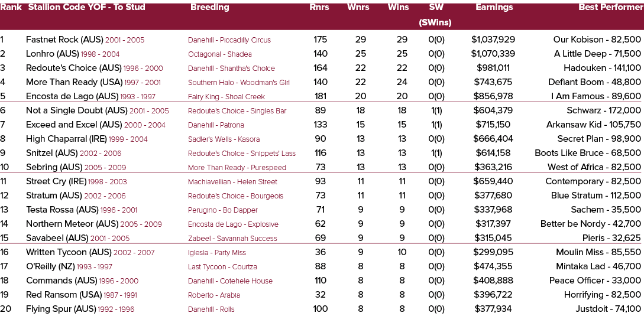Viewport: 644px width, 326px height.
Task: Select stallion Testa Rossa (AUS)
Action: 63,210
